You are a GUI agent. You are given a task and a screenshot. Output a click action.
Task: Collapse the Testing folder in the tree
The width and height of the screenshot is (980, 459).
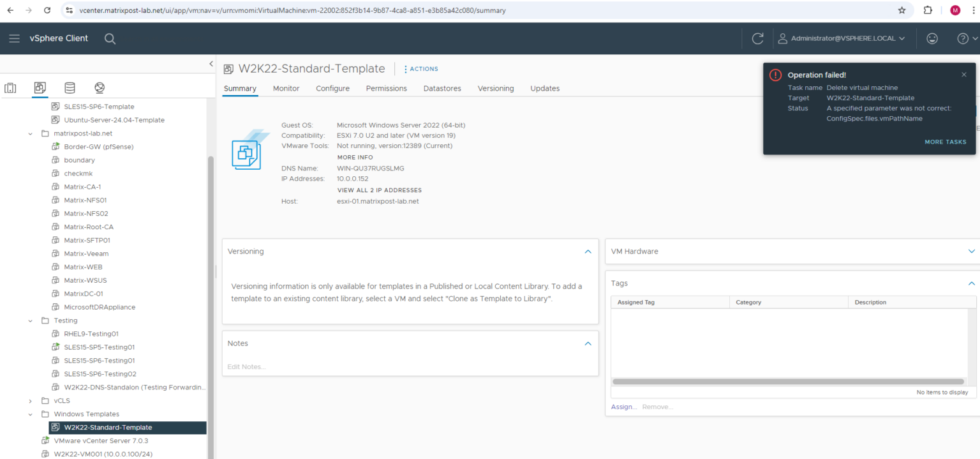pos(31,320)
